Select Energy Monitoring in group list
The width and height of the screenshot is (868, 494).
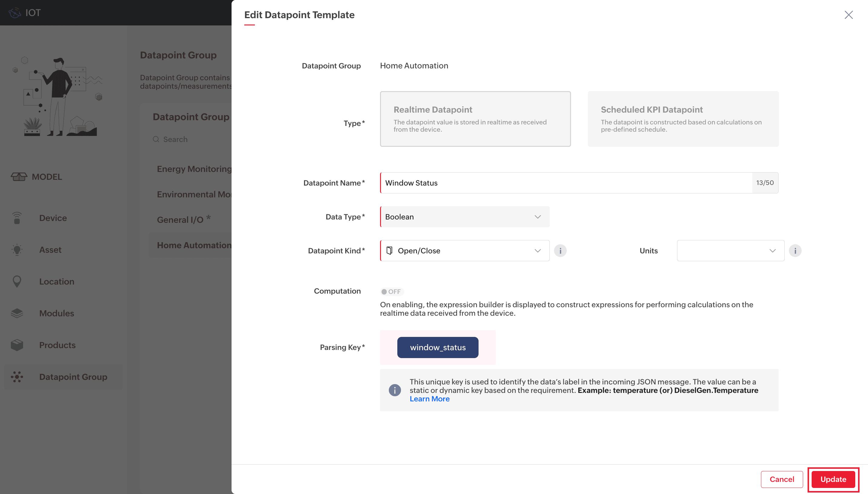(x=194, y=169)
